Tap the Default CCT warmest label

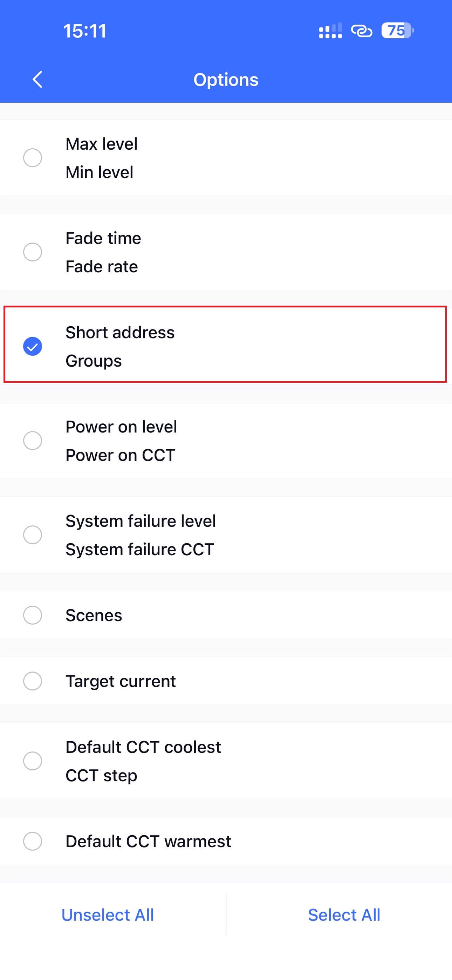(x=148, y=841)
